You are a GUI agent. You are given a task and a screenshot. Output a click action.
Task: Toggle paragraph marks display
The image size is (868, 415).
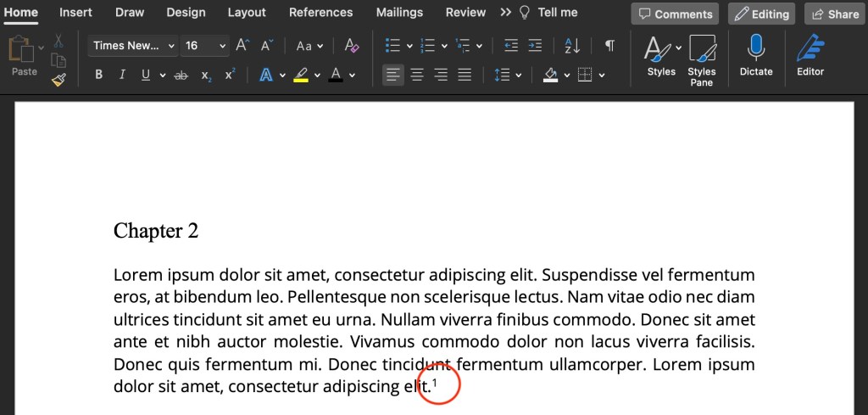(x=609, y=46)
